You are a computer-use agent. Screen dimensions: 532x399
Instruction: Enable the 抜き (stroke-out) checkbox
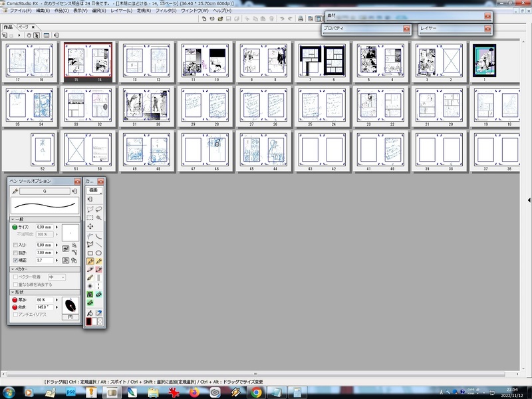click(15, 253)
